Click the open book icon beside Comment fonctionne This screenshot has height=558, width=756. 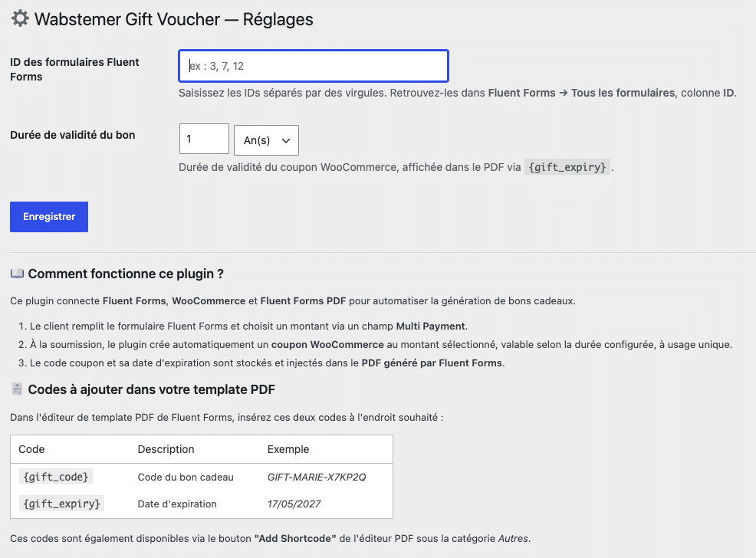[17, 274]
